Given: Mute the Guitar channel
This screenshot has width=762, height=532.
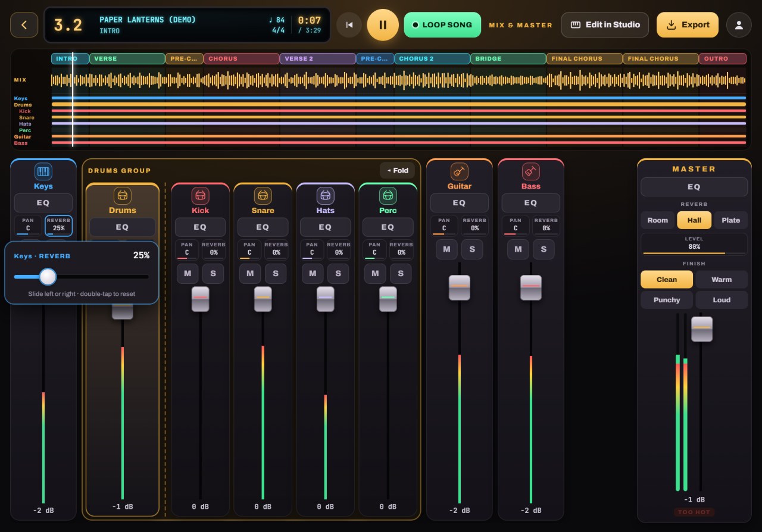Looking at the screenshot, I should pyautogui.click(x=447, y=249).
